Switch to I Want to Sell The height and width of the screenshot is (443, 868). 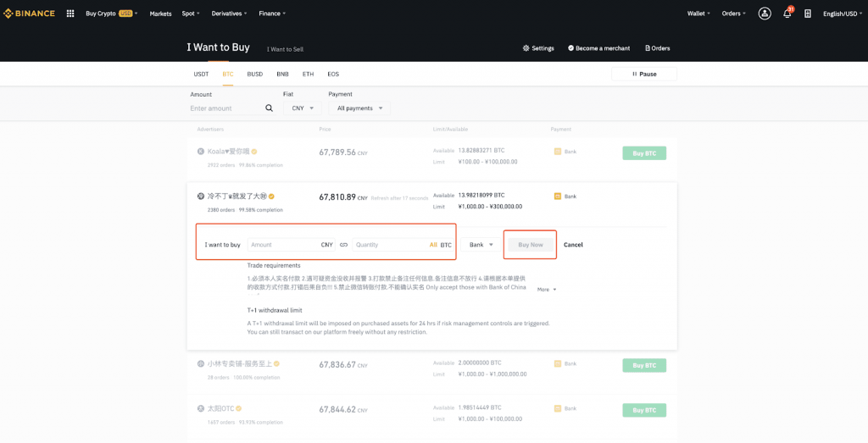point(285,49)
